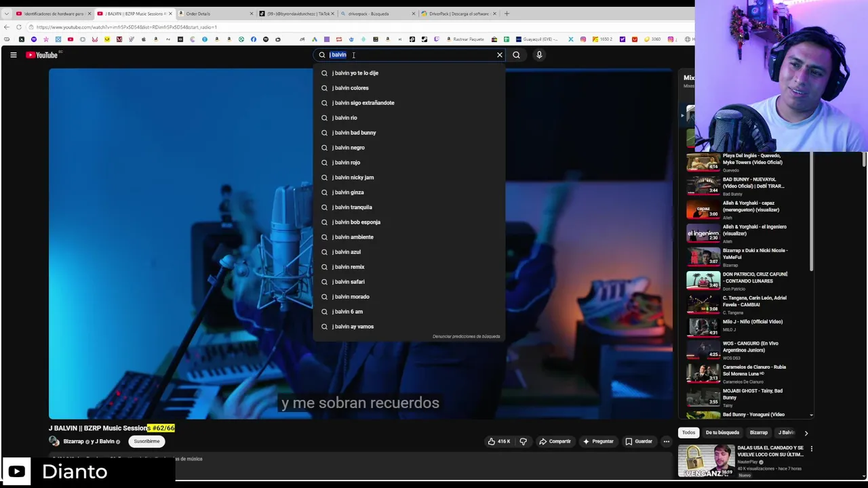The image size is (868, 488).
Task: Click the magnifier search submit button
Action: pos(516,55)
